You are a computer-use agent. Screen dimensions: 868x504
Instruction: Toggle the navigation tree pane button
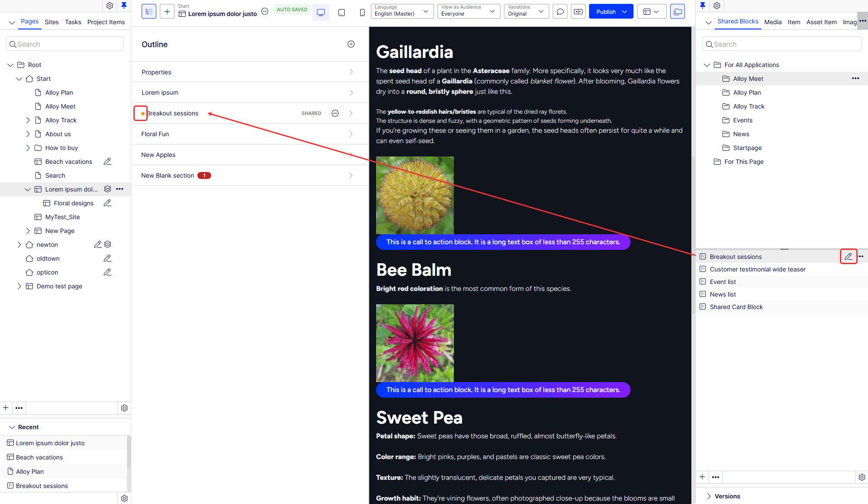coord(149,12)
